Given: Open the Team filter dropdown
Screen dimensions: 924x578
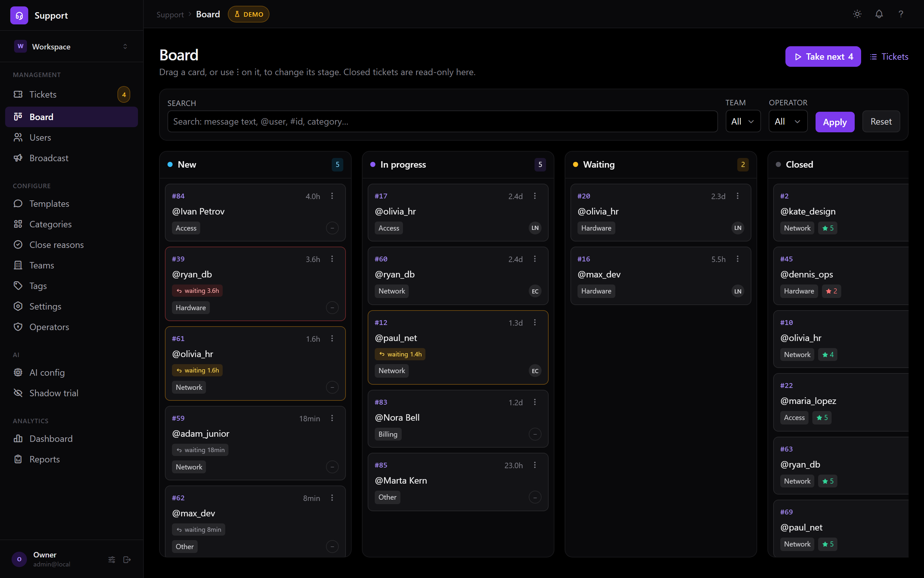Looking at the screenshot, I should 743,122.
